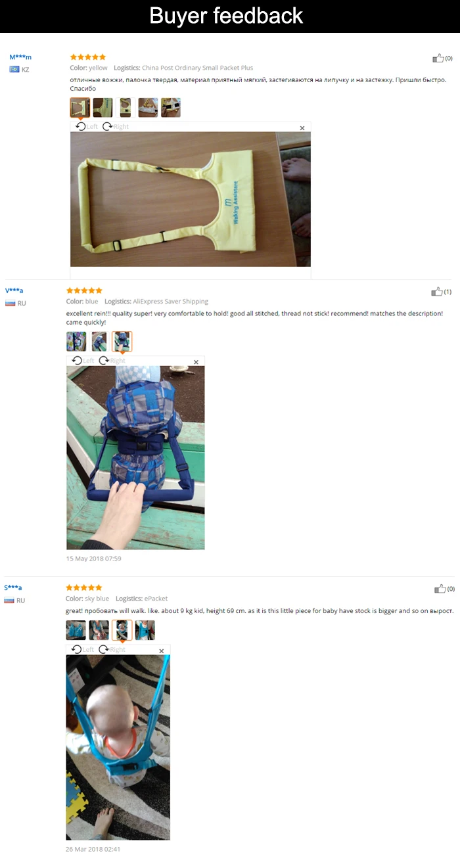Select second thumbnail in V***a's review
This screenshot has height=868, width=460.
pyautogui.click(x=99, y=341)
